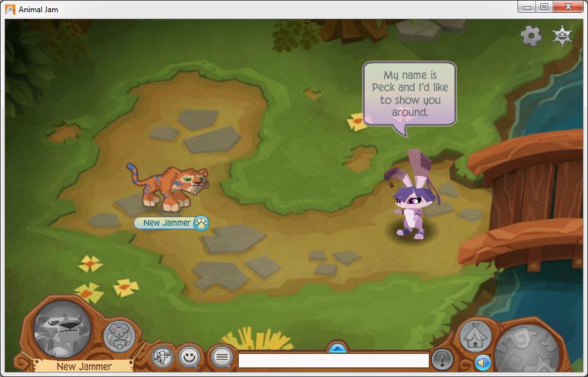Open the settings gear icon
Viewport: 588px width, 377px height.
tap(530, 37)
